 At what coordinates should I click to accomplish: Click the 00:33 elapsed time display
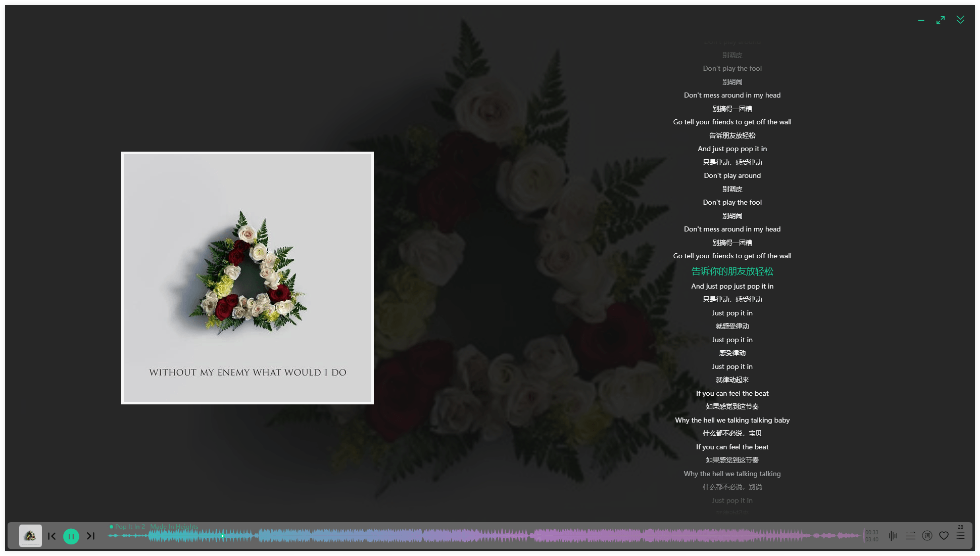[871, 532]
